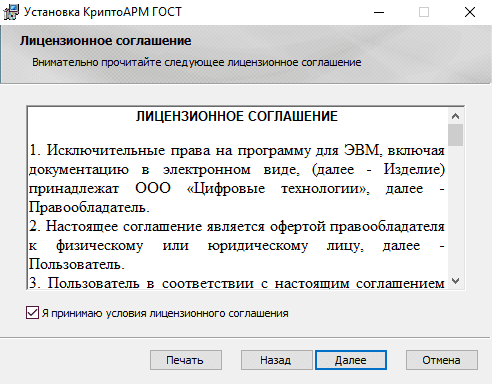Close the installer window
The height and width of the screenshot is (384, 492).
[x=470, y=12]
